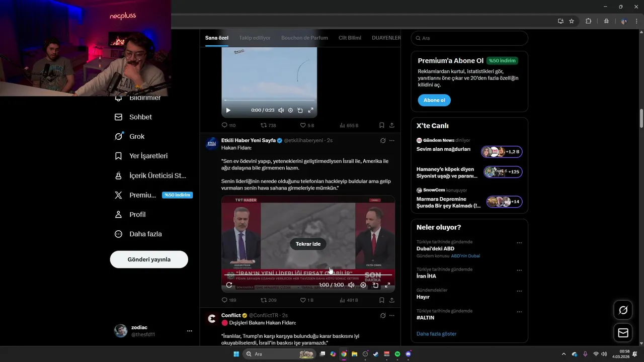
Task: Open İçerik Üreticisi Stüdyosu sidebar item
Action: (x=151, y=175)
